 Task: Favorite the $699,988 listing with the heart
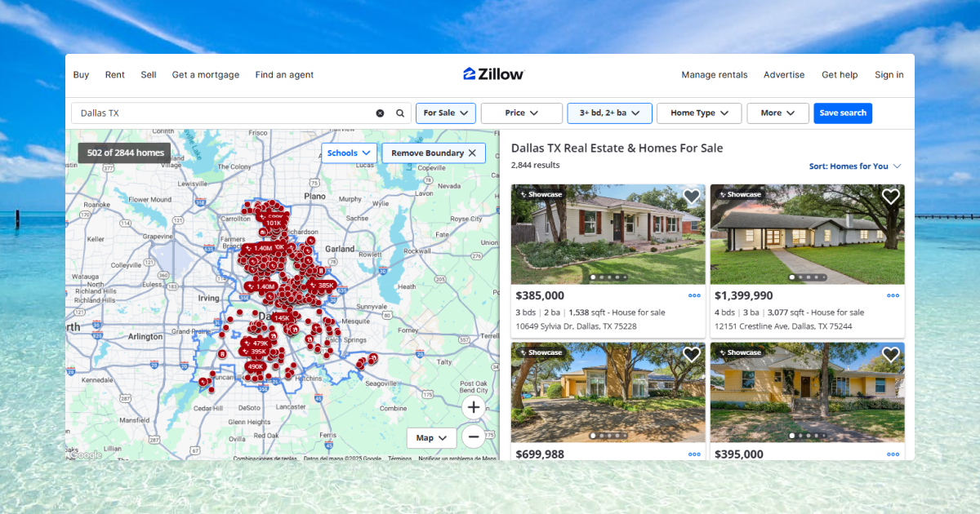[692, 355]
